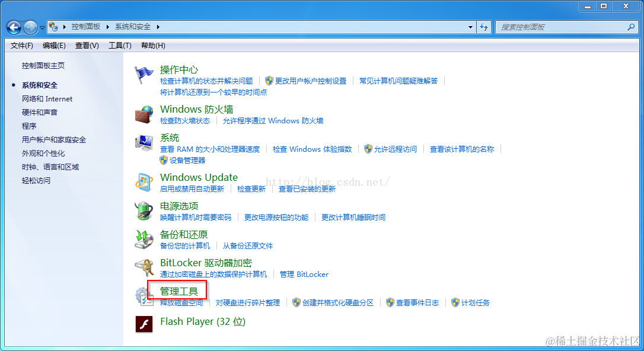Open Flash Player (32 位) link
Image resolution: width=644 pixels, height=351 pixels.
point(203,321)
